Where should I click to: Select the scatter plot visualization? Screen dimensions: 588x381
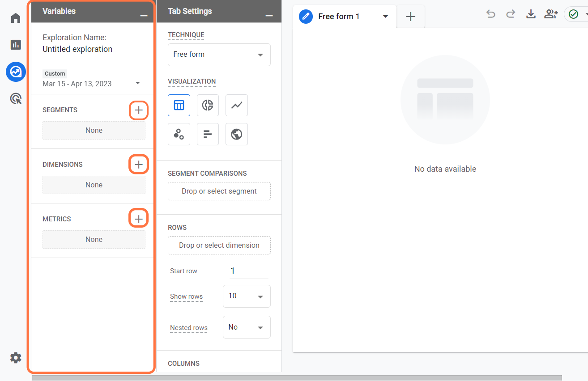(179, 134)
